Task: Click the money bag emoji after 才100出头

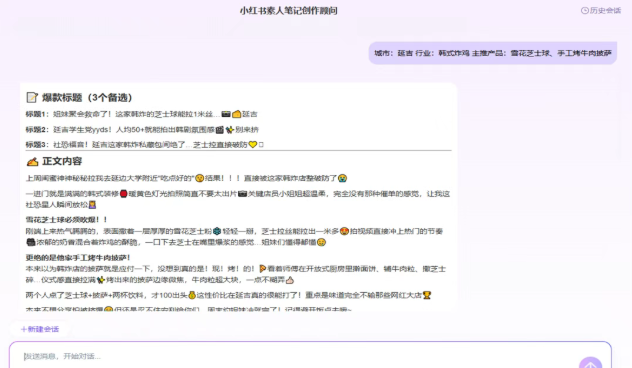Action: click(192, 295)
